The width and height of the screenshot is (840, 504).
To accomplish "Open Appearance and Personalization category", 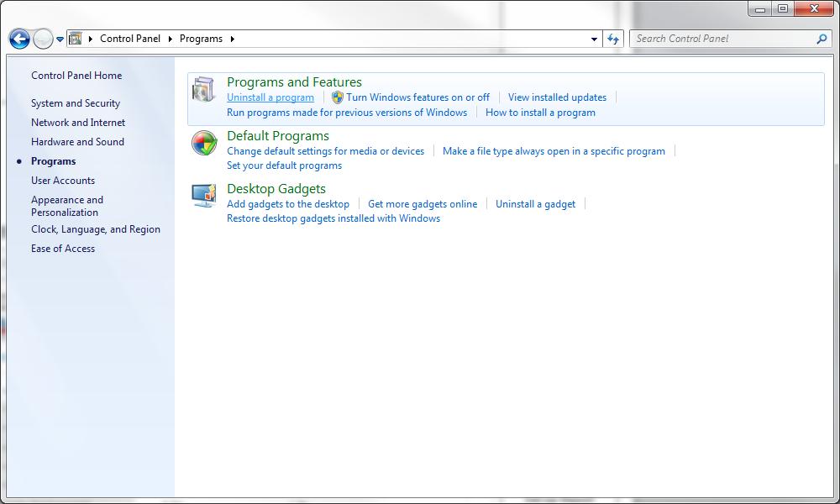I will 67,206.
